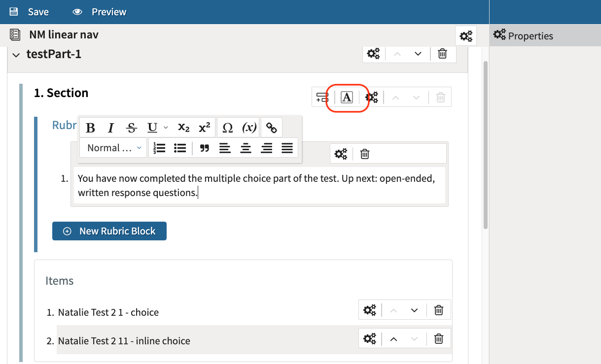Viewport: 601px width, 364px height.
Task: Open Properties settings for the test
Action: click(x=465, y=35)
